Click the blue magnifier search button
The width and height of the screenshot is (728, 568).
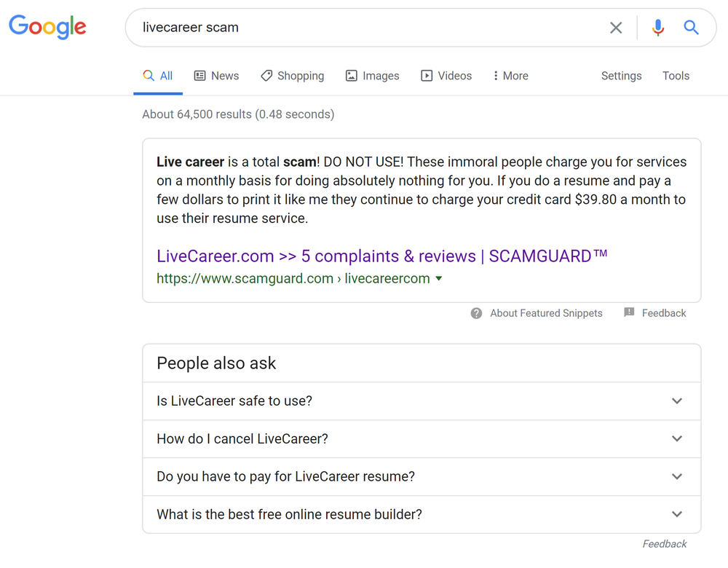[x=691, y=28]
